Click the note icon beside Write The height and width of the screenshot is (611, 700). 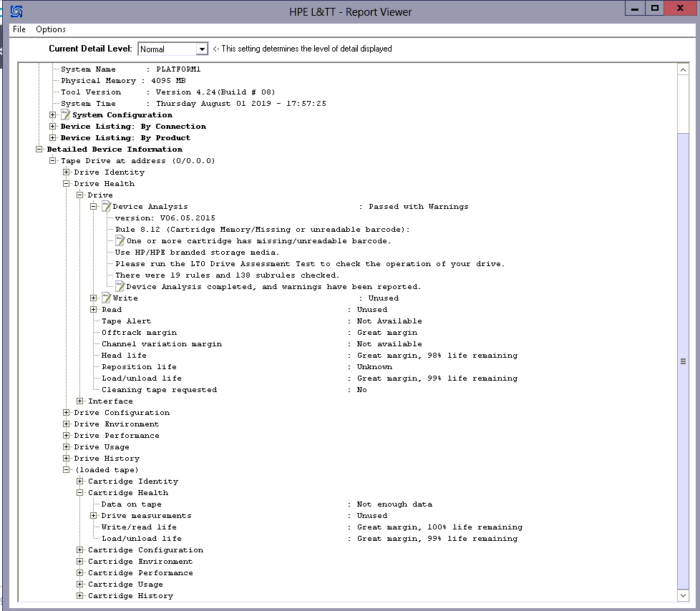click(x=106, y=298)
